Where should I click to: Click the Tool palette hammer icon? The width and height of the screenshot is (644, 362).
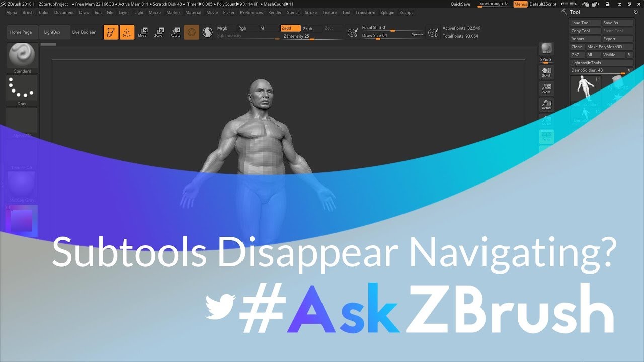pos(565,12)
